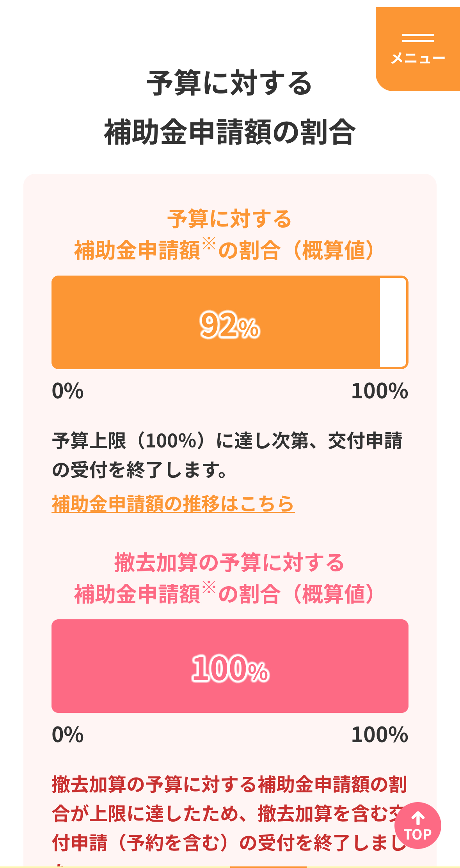460x868 pixels.
Task: Click the 100% label under orange bar
Action: pyautogui.click(x=379, y=391)
